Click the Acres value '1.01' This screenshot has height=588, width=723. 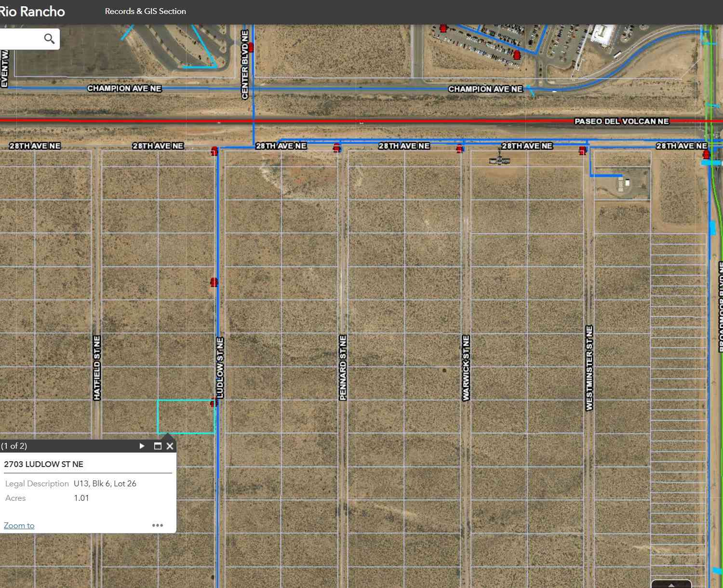pos(81,498)
